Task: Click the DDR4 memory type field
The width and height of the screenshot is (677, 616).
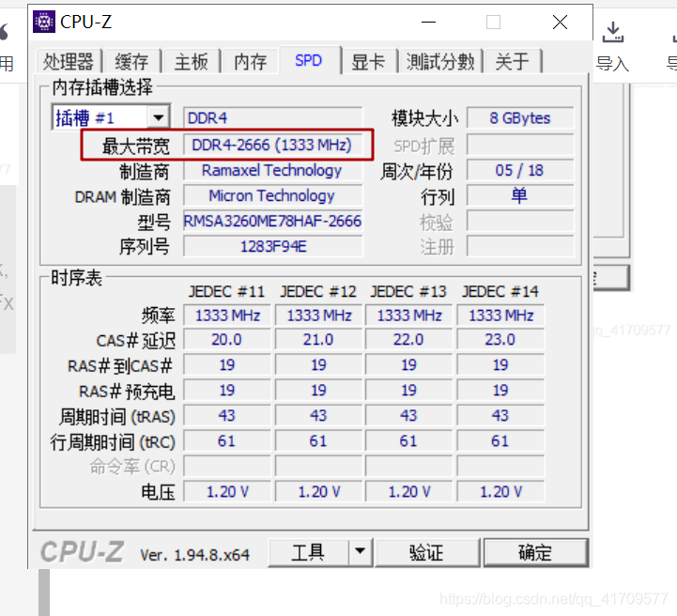Action: 272,117
